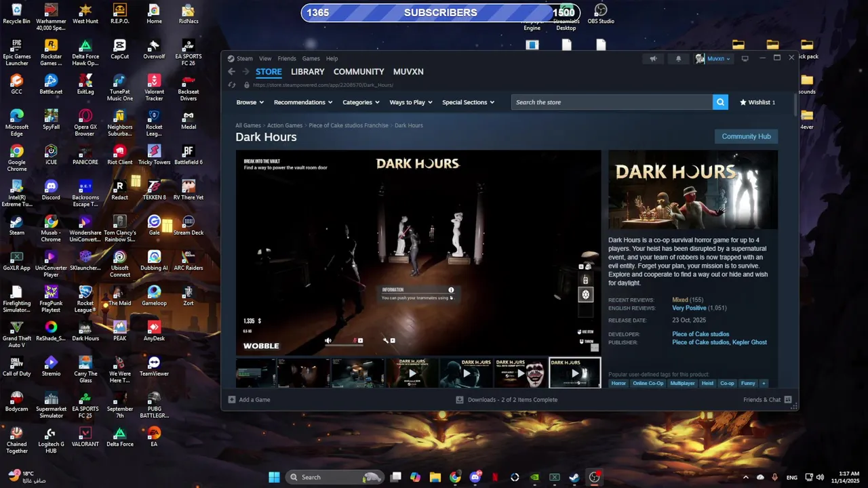868x488 pixels.
Task: Open the Steam announcements megaphone icon
Action: [653, 58]
